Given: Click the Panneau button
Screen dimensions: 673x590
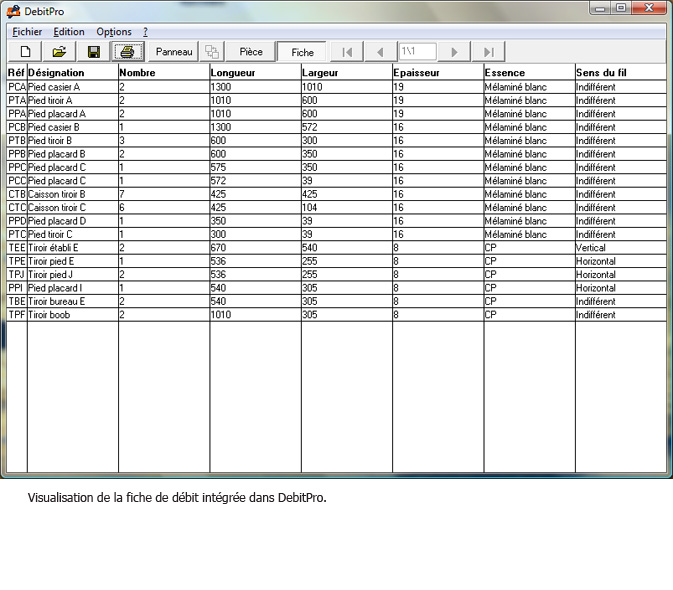Looking at the screenshot, I should [174, 52].
